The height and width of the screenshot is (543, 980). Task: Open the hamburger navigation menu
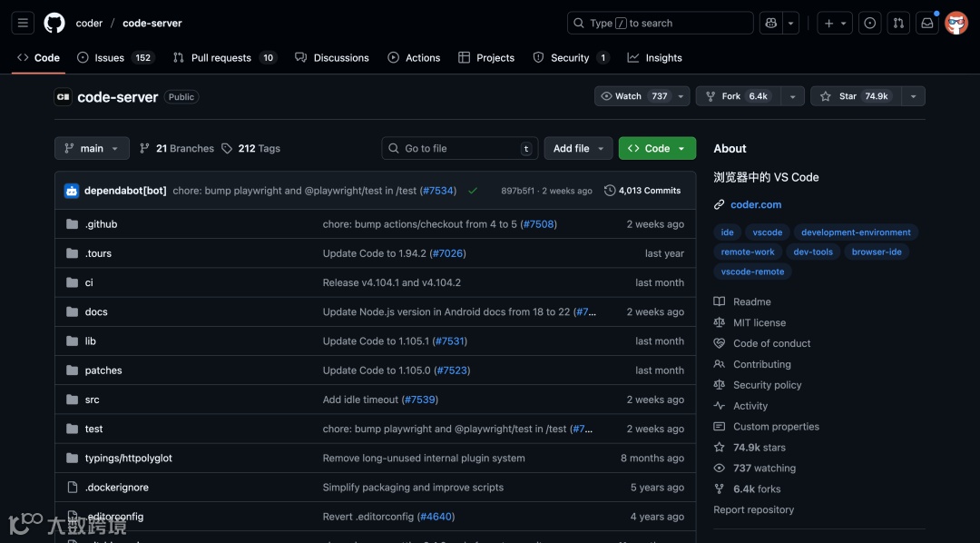23,23
